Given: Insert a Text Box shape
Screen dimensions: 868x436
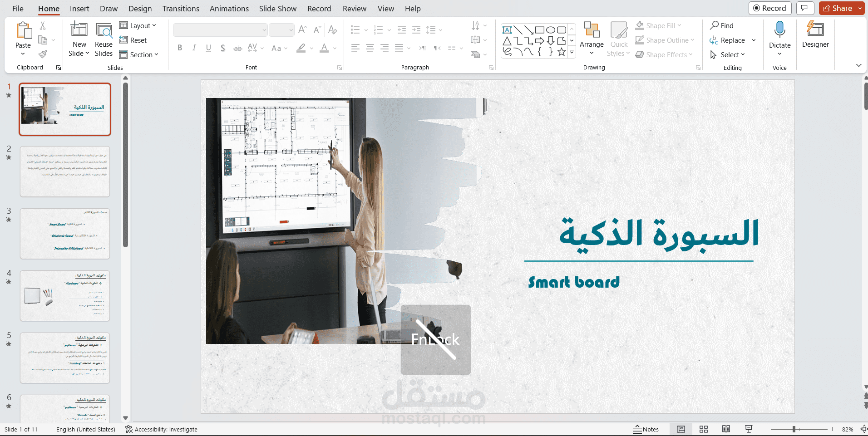Looking at the screenshot, I should [507, 29].
